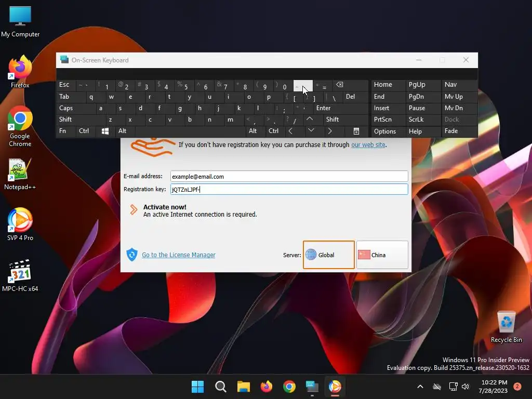Viewport: 532px width, 399px height.
Task: Toggle the left Alt key
Action: pyautogui.click(x=125, y=131)
